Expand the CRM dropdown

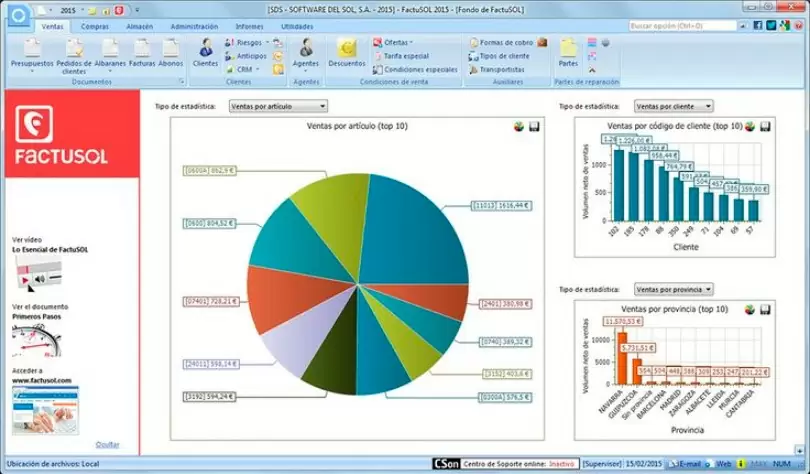257,69
